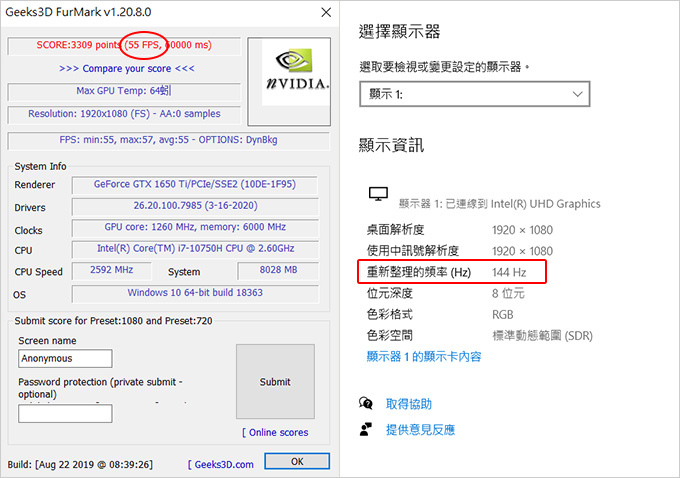Open the 取得協助 get help link
680x478 pixels.
tap(409, 404)
